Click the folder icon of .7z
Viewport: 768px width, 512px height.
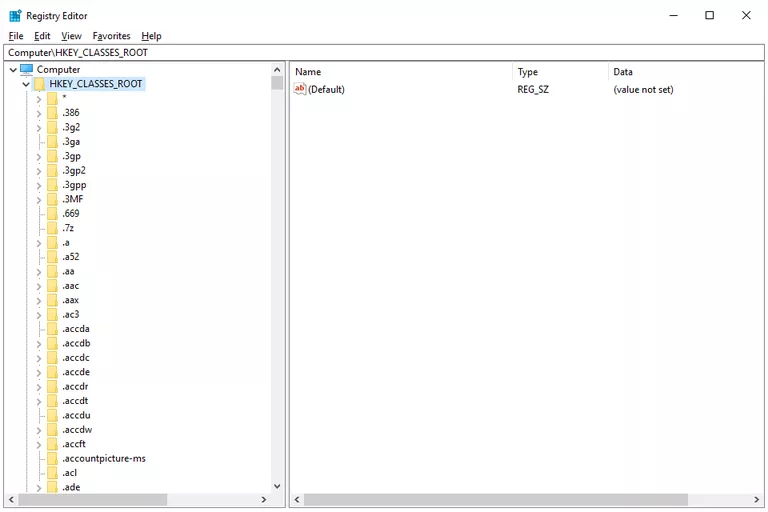(52, 228)
